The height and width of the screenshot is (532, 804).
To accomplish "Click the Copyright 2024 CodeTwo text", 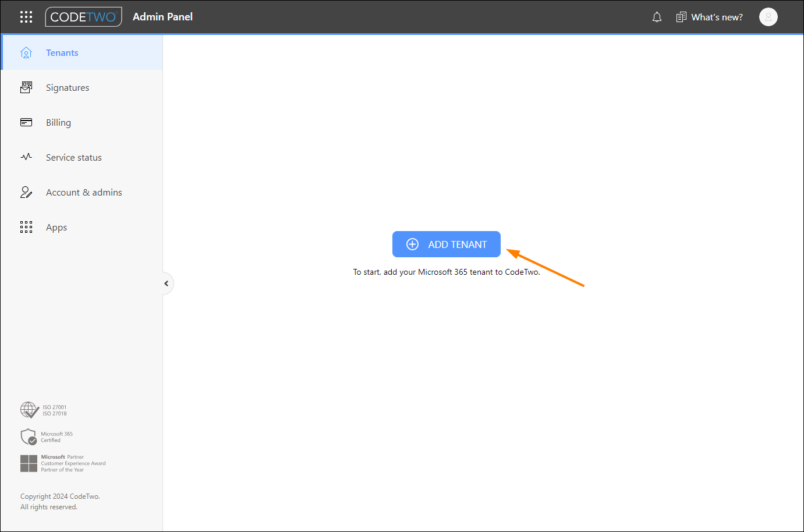I will tap(60, 496).
